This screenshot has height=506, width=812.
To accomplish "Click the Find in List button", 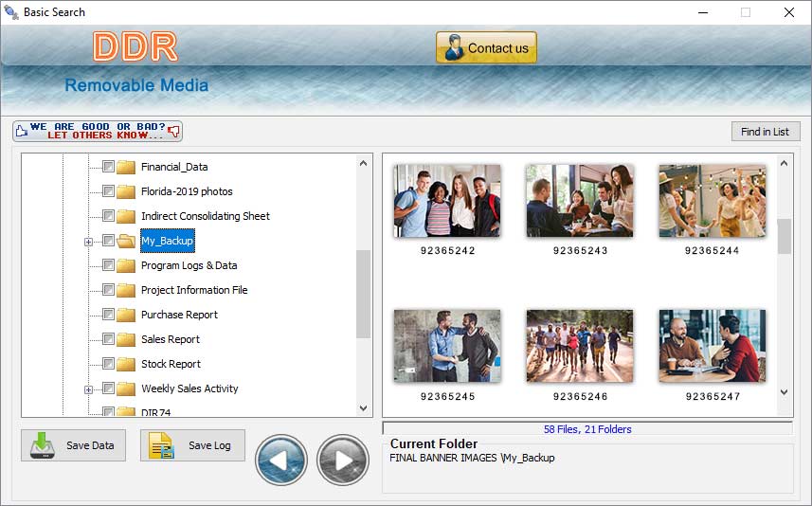I will (766, 132).
